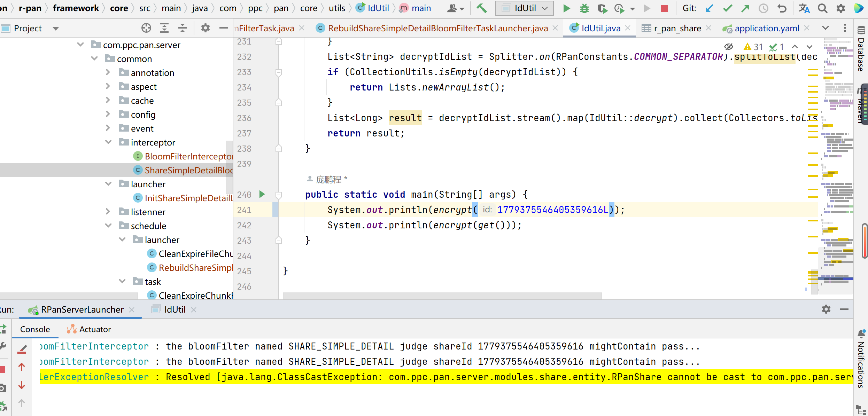Screen dimensions: 868x416
Task: Click the run gutter arrow at line 240
Action: click(262, 194)
